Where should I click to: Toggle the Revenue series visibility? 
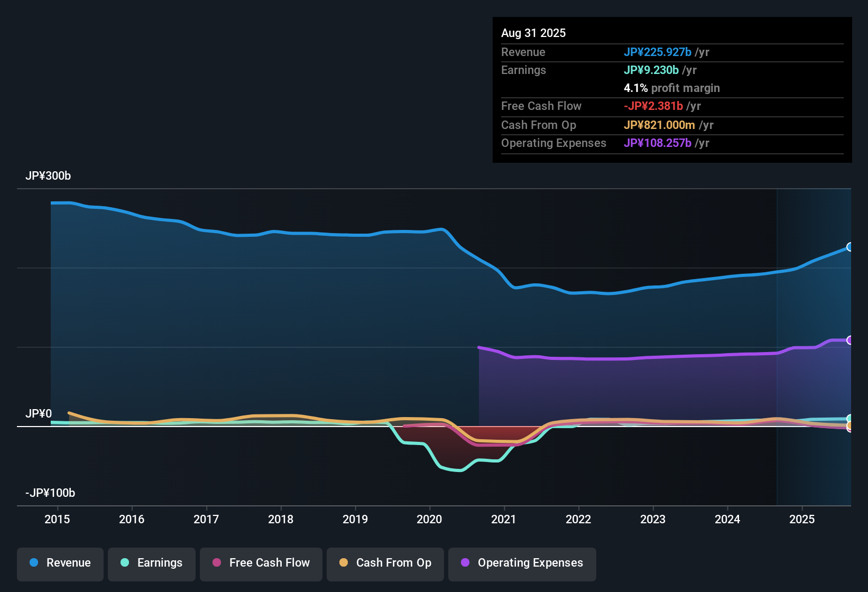tap(60, 563)
